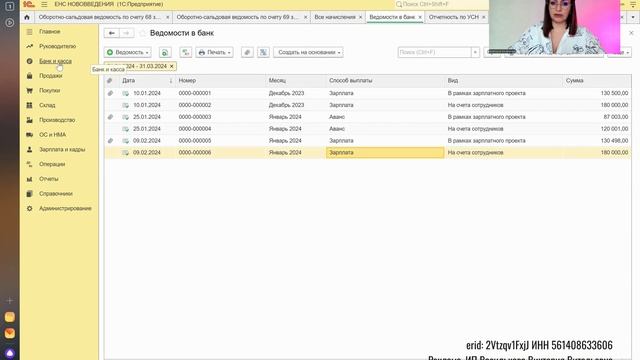This screenshot has width=640, height=360.
Task: Open the Печать print dropdown
Action: [215, 52]
